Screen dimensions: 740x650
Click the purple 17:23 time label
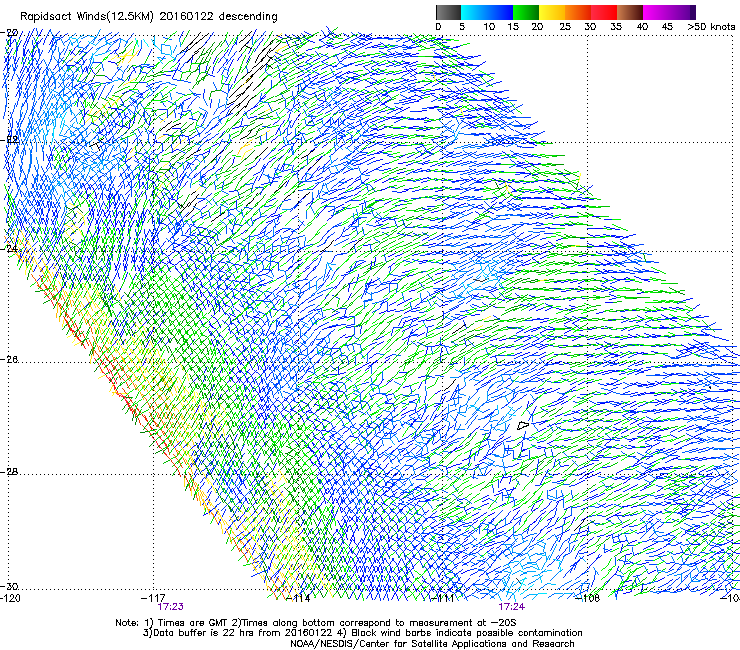click(170, 607)
